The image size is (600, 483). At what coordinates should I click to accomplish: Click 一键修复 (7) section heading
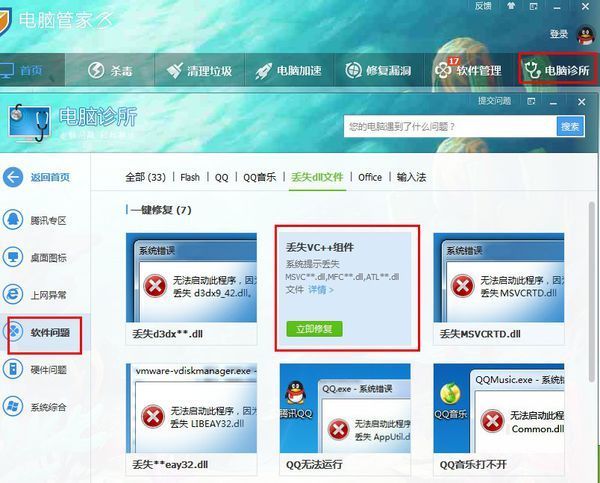click(x=160, y=210)
